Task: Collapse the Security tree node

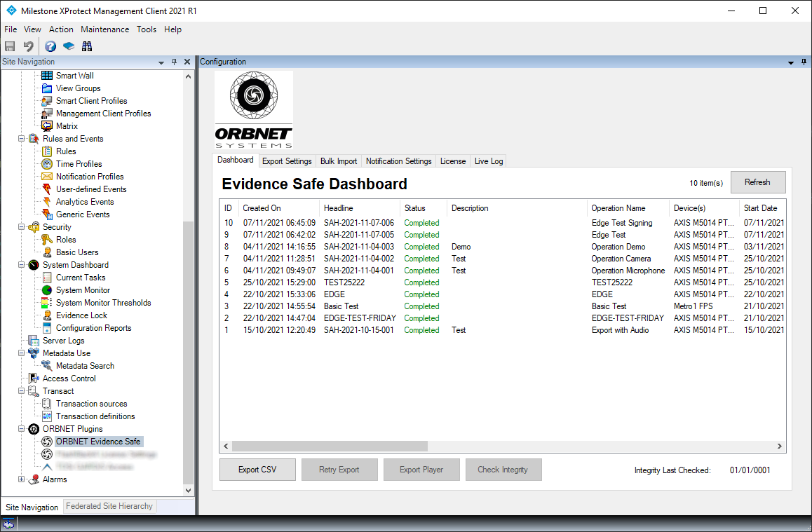Action: coord(21,227)
